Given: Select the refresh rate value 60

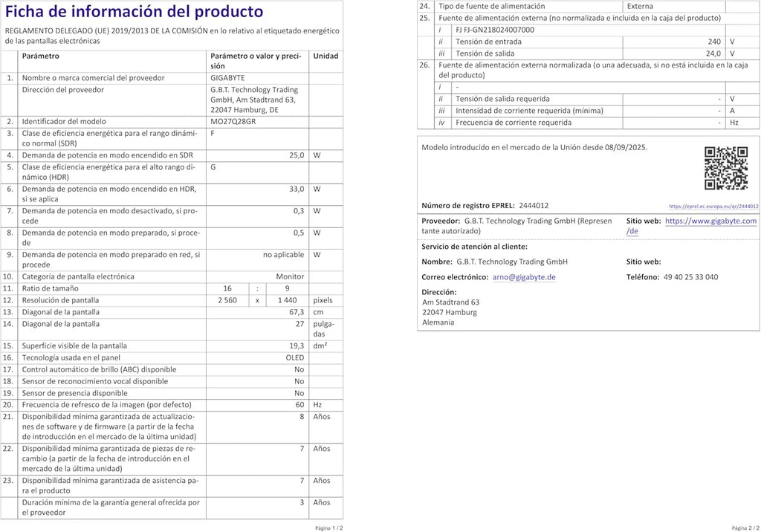Looking at the screenshot, I should point(300,405).
